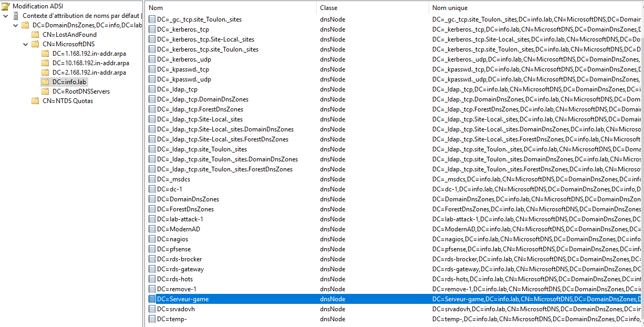Select DC=_ldap._tcp.Site-Local._sites.ForestDnsZones entry

coord(222,139)
